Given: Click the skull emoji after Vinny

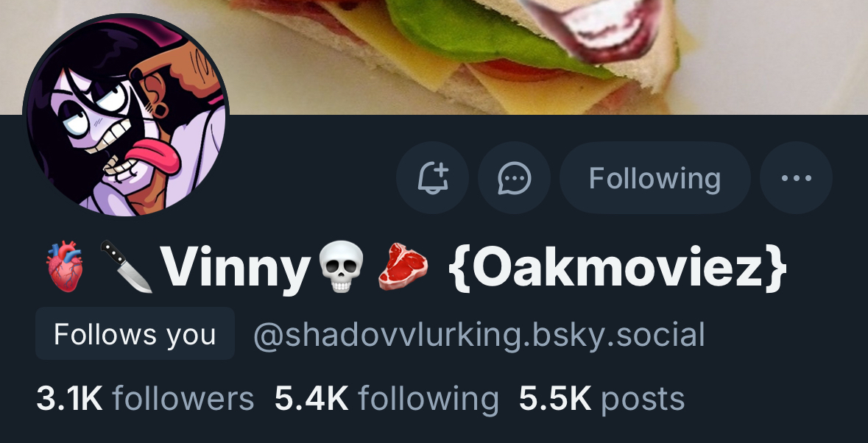Looking at the screenshot, I should (341, 266).
